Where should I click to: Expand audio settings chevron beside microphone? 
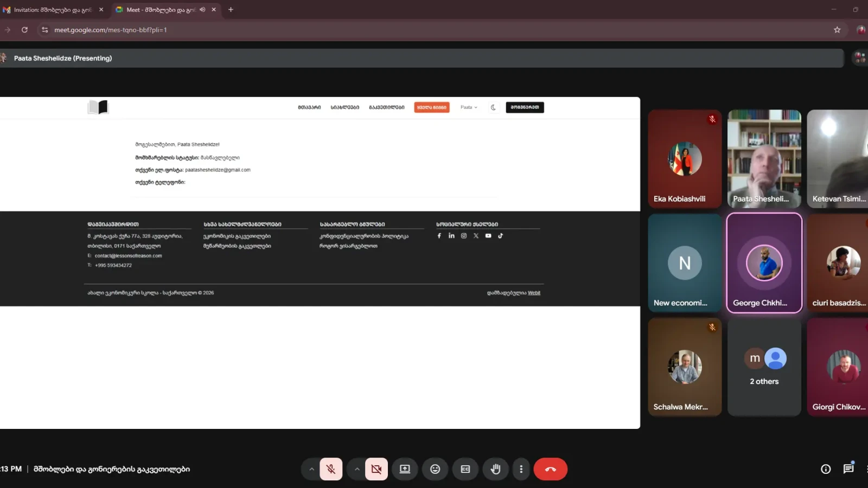pos(311,469)
